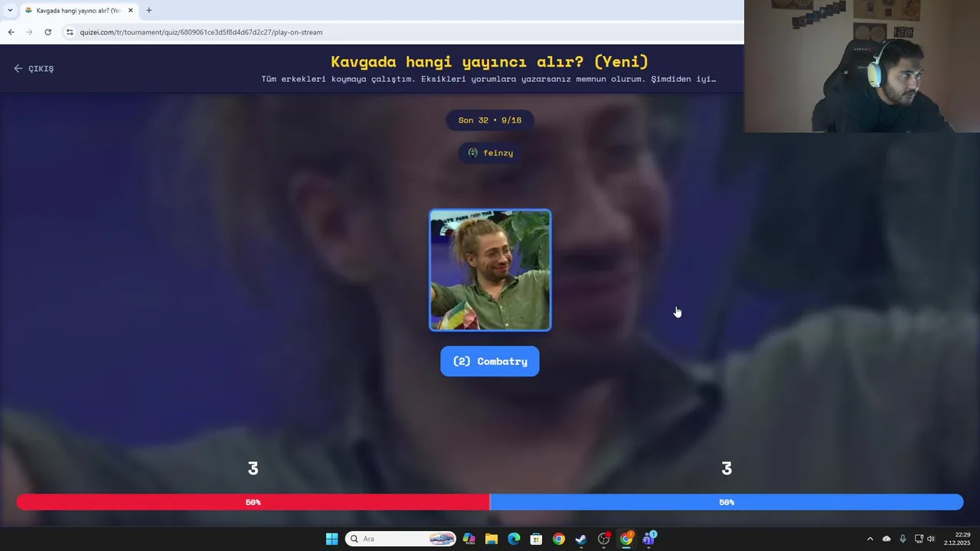Open the volume speaker tray icon
Viewport: 980px width, 551px height.
coord(931,539)
